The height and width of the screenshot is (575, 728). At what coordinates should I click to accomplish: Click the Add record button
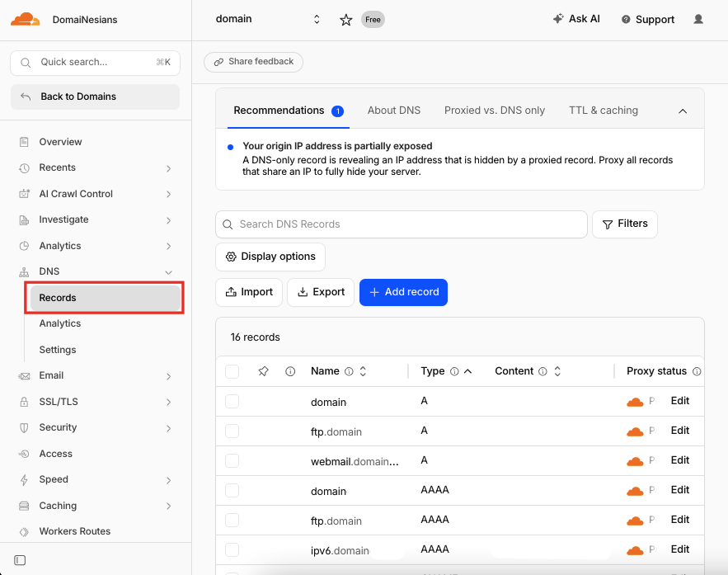(403, 292)
